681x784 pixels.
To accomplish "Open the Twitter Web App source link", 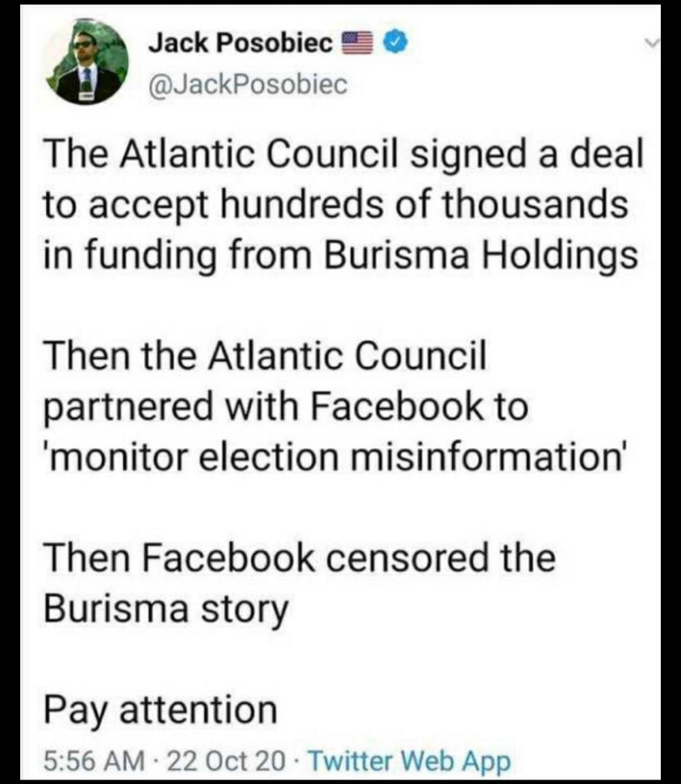I will pos(408,760).
